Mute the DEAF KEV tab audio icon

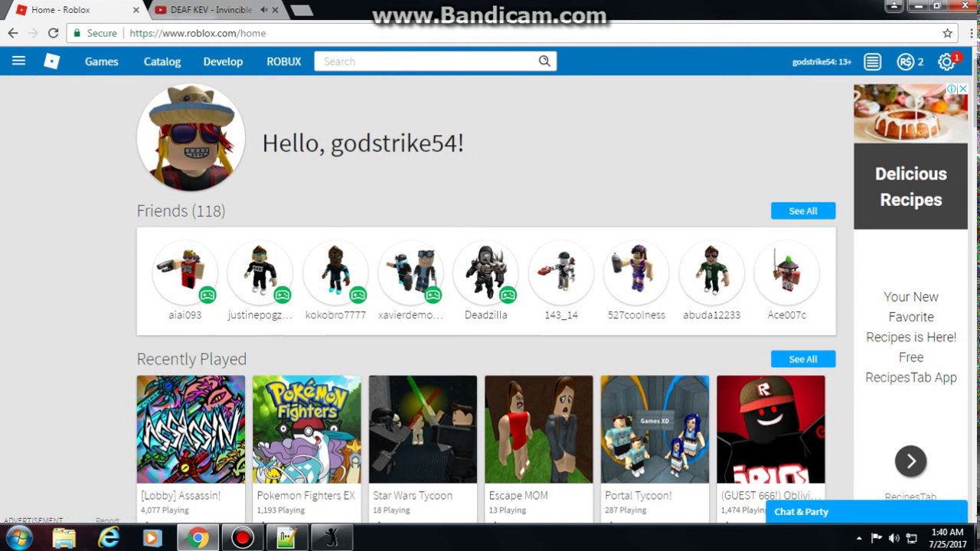coord(263,10)
